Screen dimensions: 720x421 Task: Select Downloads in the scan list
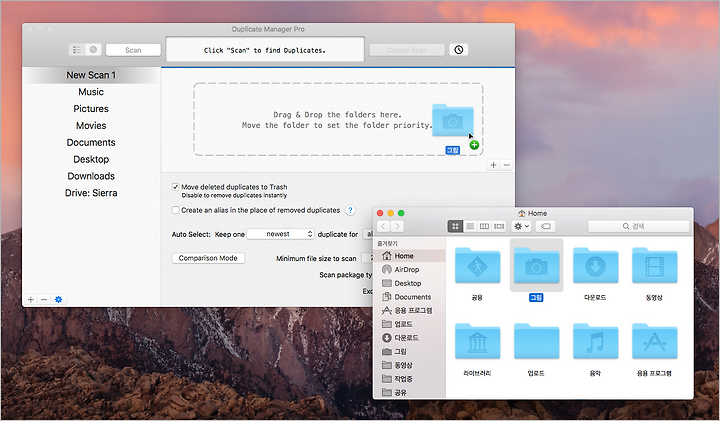point(91,176)
